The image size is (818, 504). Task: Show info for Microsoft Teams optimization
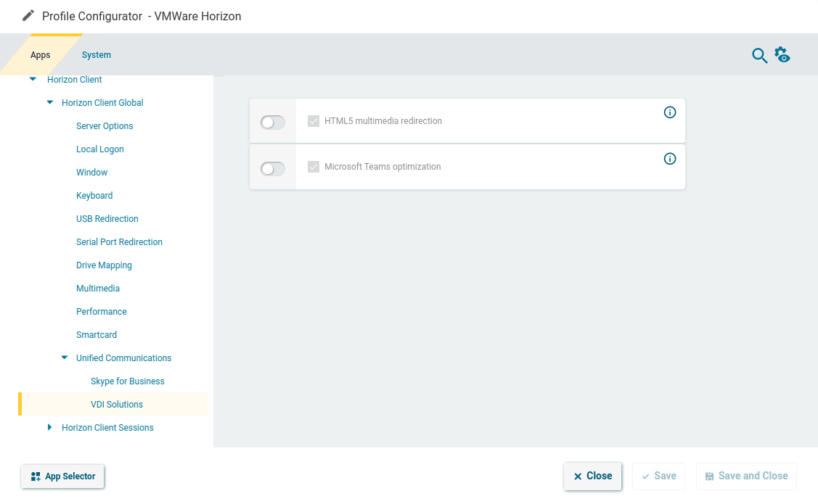tap(670, 158)
